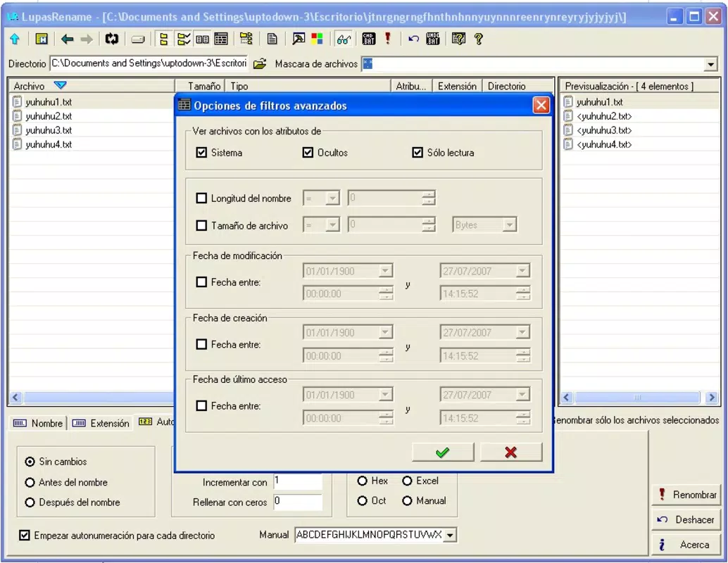Open the 01/01/1900 modification date dropdown

pyautogui.click(x=385, y=271)
